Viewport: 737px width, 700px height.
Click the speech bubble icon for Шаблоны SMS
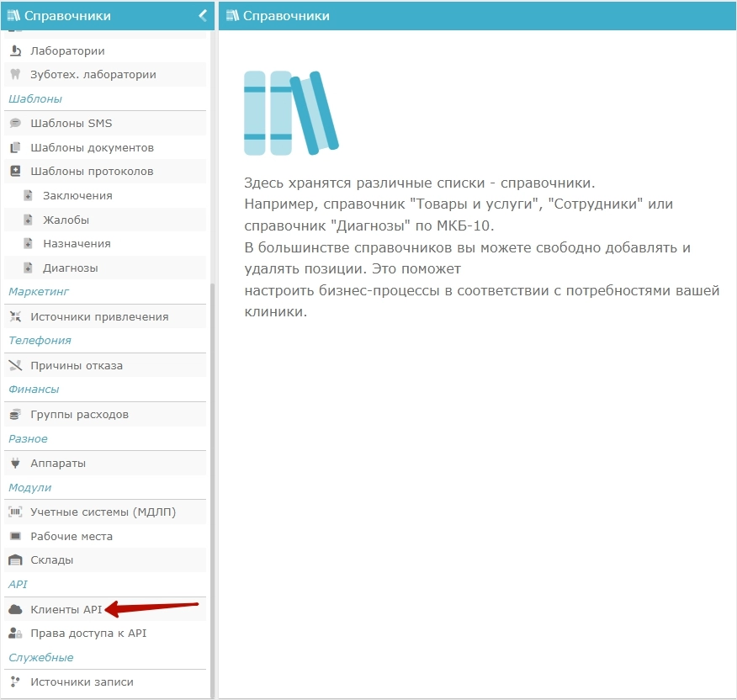(x=15, y=123)
